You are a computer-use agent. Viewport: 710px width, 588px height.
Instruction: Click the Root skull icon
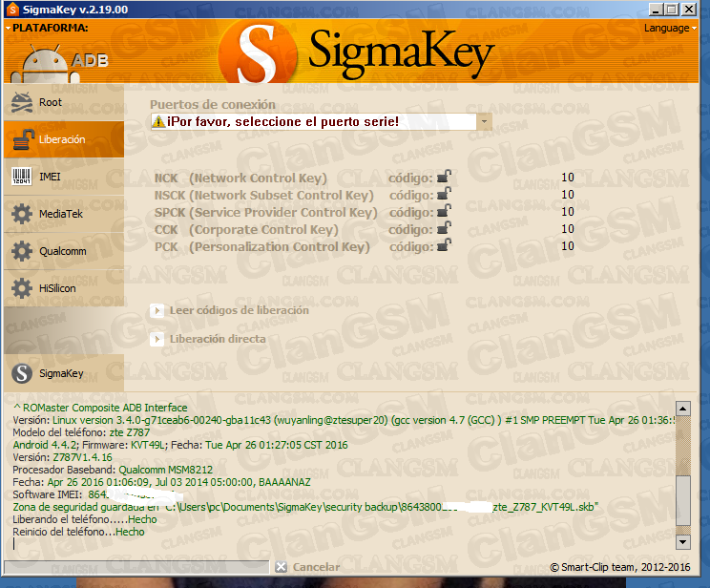22,102
